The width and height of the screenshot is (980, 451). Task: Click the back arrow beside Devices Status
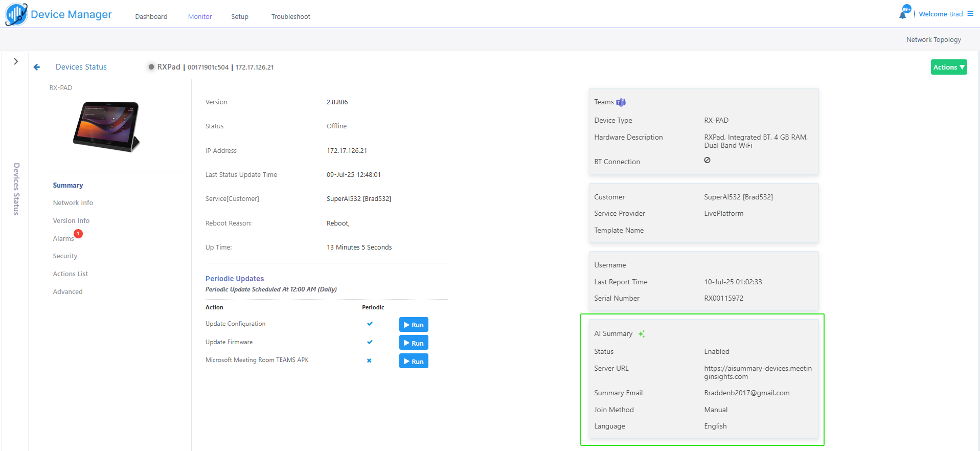tap(37, 67)
